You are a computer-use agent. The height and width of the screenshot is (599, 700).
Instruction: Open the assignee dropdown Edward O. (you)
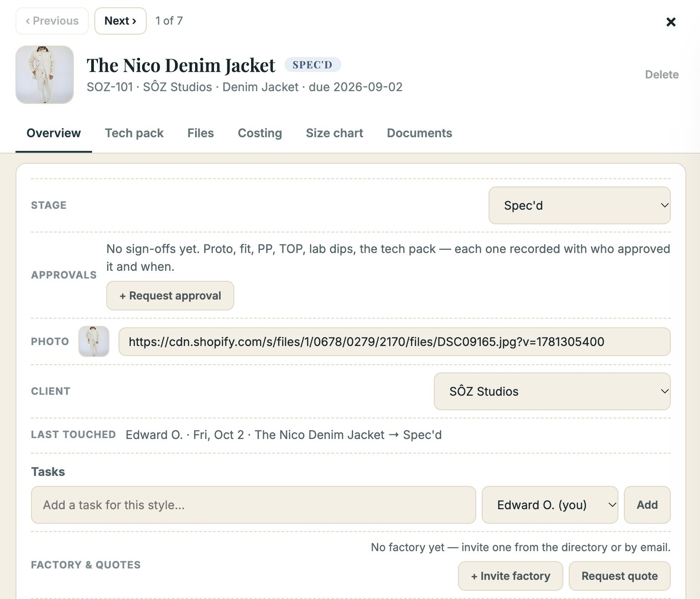(550, 505)
